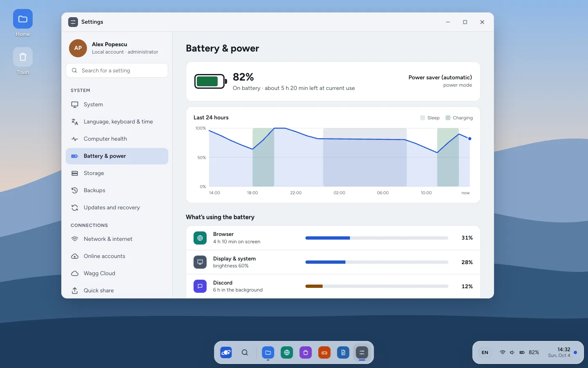Click the Browser battery usage bar

coord(376,238)
